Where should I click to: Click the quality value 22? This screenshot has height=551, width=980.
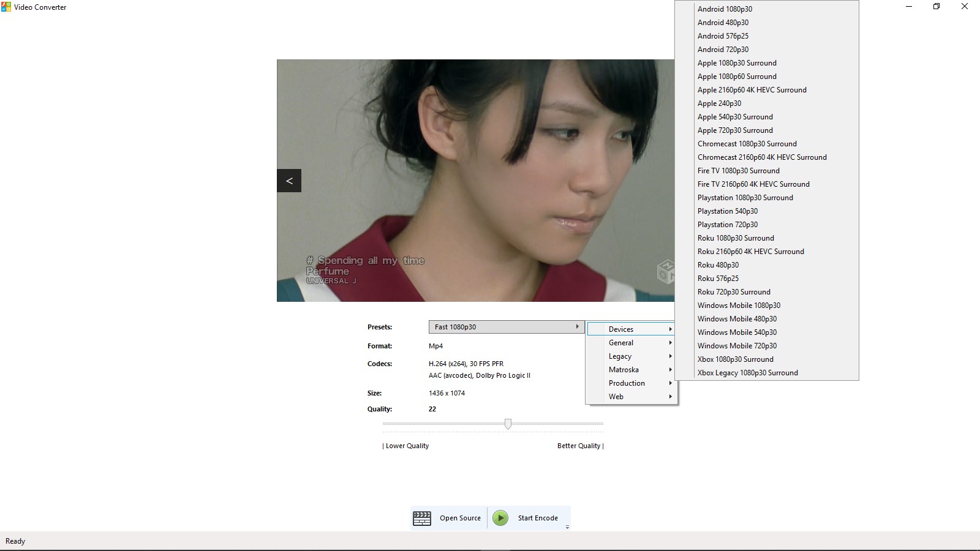[432, 409]
